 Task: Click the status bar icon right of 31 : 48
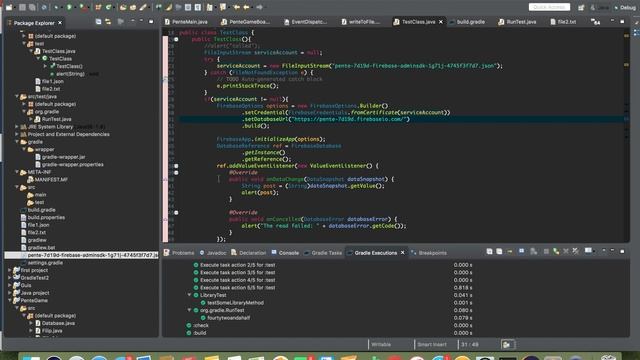tap(507, 345)
